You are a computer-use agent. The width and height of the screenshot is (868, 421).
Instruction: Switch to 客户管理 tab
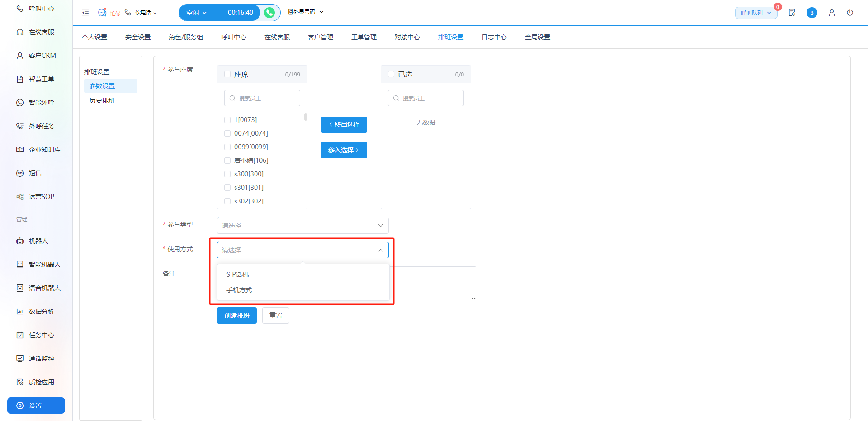point(321,37)
